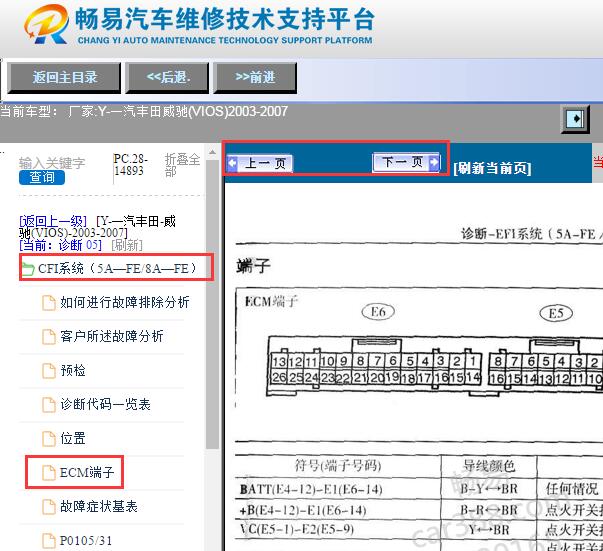Go to next page with 下一页
The image size is (603, 551).
click(x=406, y=162)
